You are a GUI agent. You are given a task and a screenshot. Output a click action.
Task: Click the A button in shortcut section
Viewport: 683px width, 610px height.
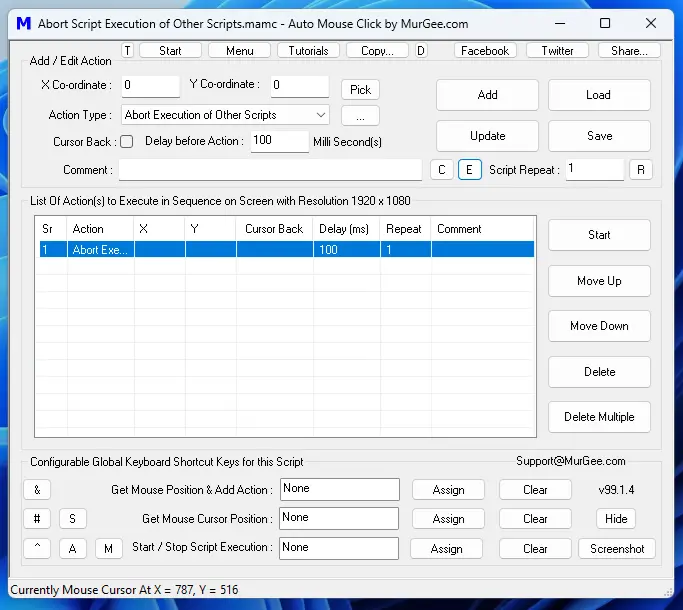click(x=72, y=548)
